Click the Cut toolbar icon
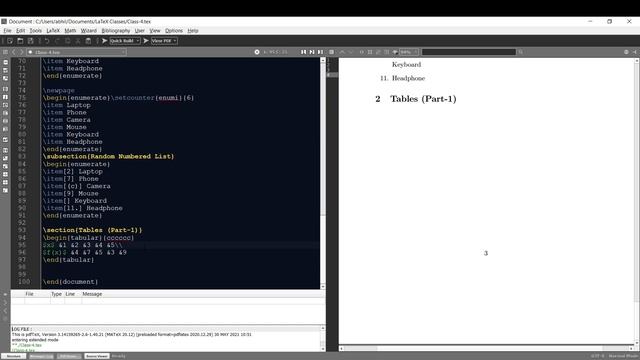Screen dimensions: 640x360 coord(78,41)
